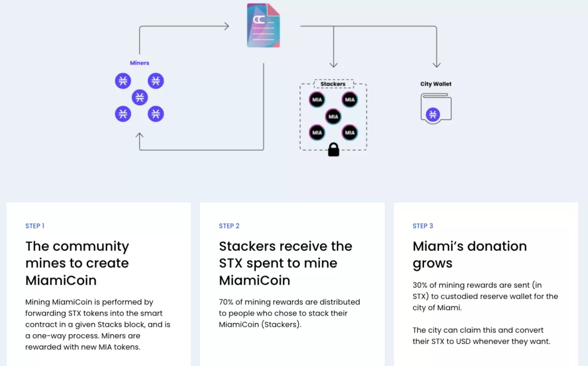Click the City Wallet label
This screenshot has width=588, height=366.
pos(436,84)
